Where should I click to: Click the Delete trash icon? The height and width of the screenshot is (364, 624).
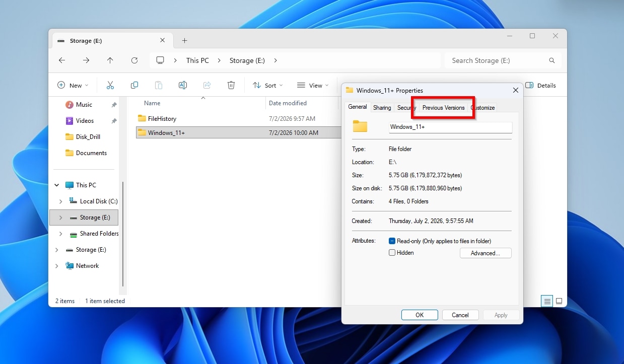point(231,86)
